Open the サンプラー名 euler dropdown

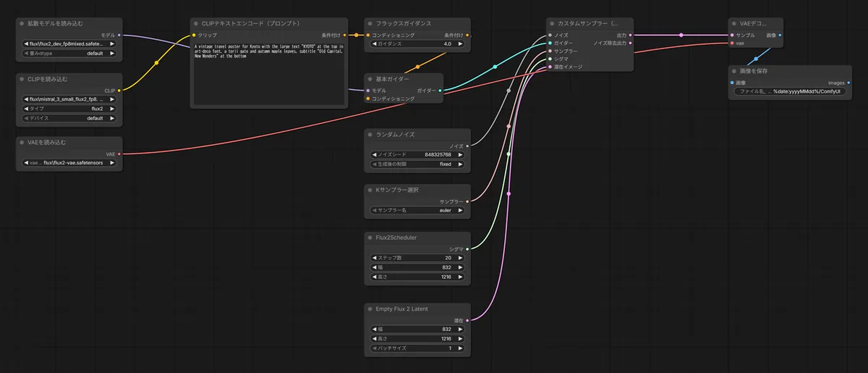pyautogui.click(x=419, y=210)
